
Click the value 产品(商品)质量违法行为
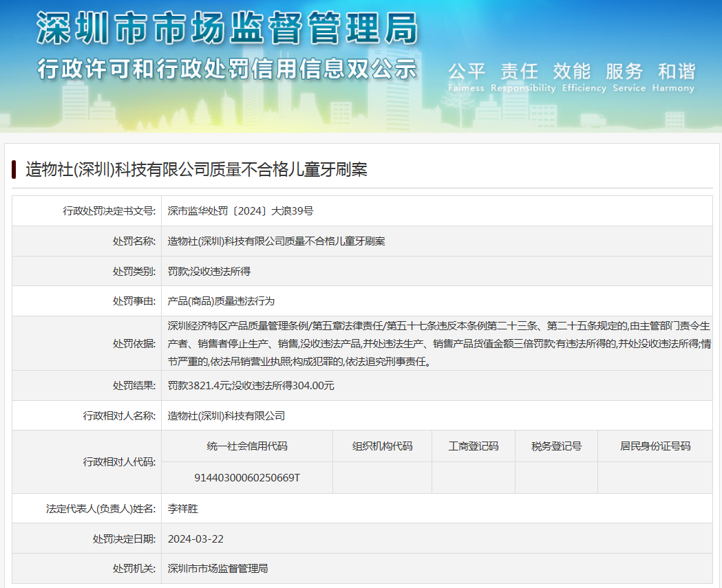221,301
